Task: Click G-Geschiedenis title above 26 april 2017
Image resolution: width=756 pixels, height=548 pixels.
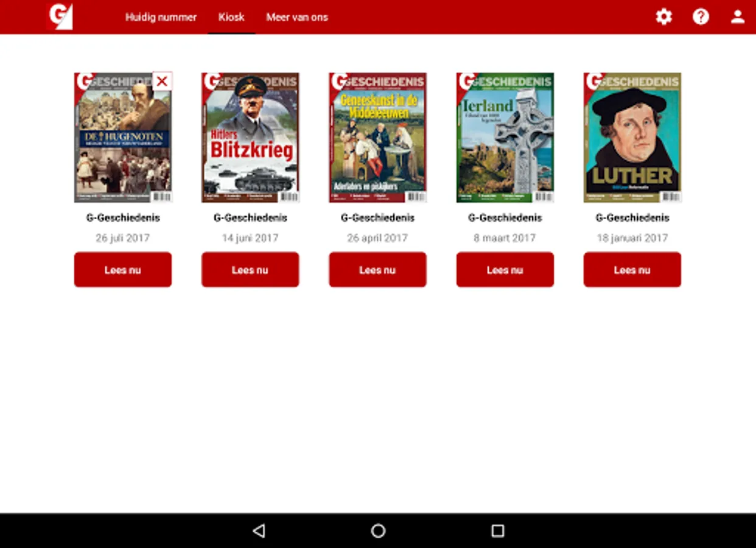Action: pyautogui.click(x=377, y=217)
